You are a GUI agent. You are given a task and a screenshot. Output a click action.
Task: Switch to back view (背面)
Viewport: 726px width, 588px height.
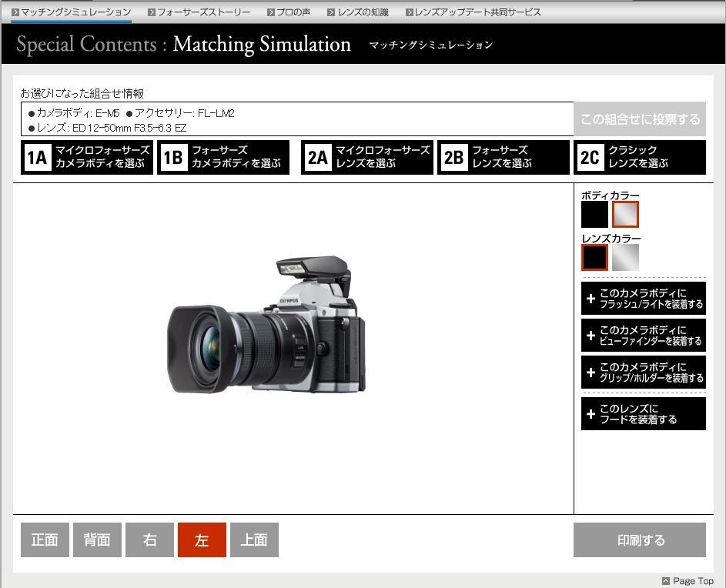[x=97, y=540]
